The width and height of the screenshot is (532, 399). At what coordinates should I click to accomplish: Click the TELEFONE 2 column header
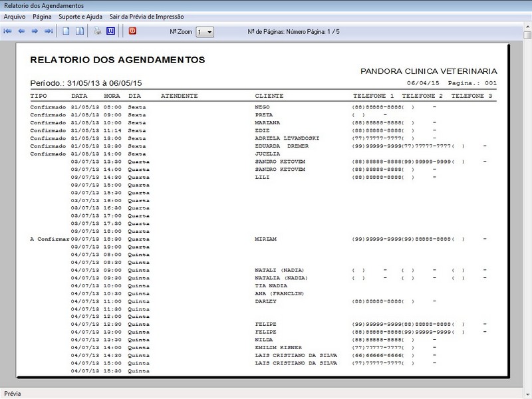point(422,96)
